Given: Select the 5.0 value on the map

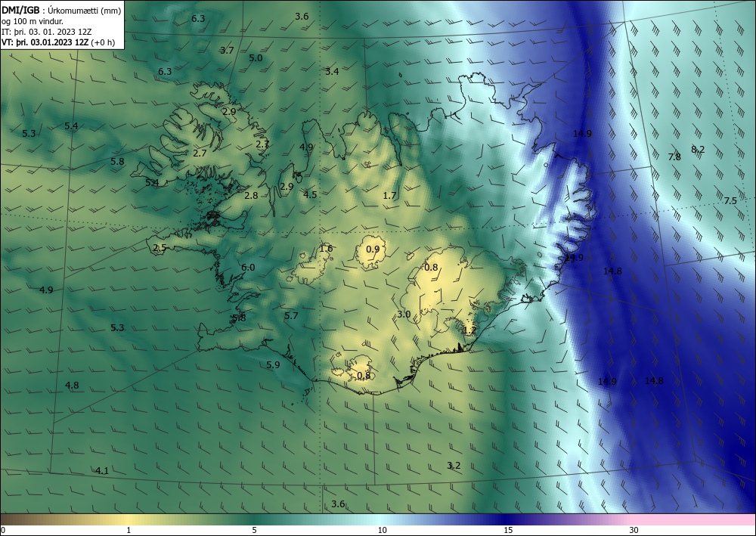Looking at the screenshot, I should [x=256, y=58].
